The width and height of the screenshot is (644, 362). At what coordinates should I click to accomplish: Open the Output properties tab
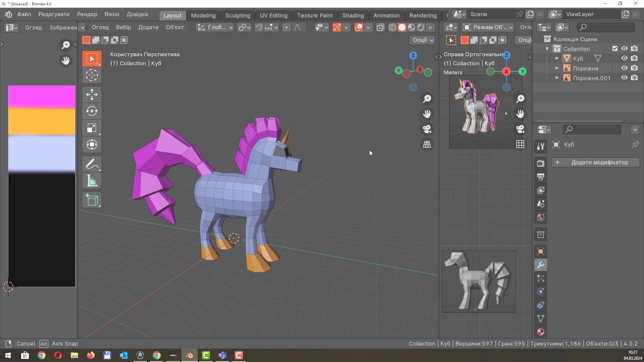click(541, 177)
